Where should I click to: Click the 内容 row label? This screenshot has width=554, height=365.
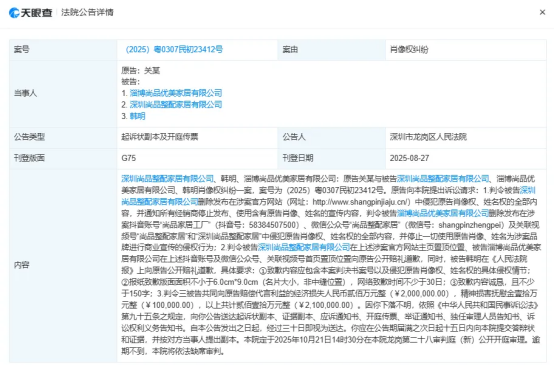22,265
